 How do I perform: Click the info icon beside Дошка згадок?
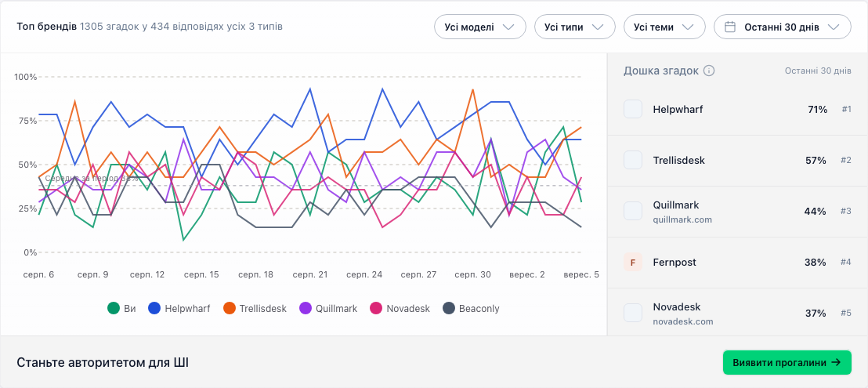(709, 71)
